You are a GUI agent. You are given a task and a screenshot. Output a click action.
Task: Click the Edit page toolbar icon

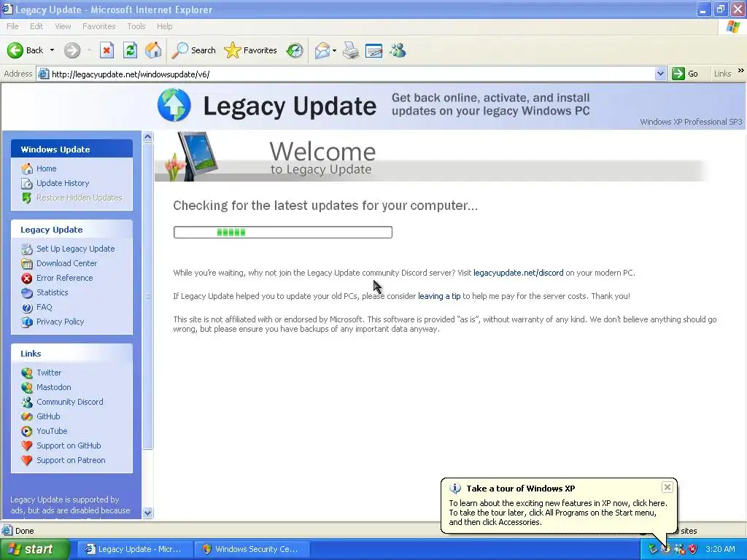point(374,50)
